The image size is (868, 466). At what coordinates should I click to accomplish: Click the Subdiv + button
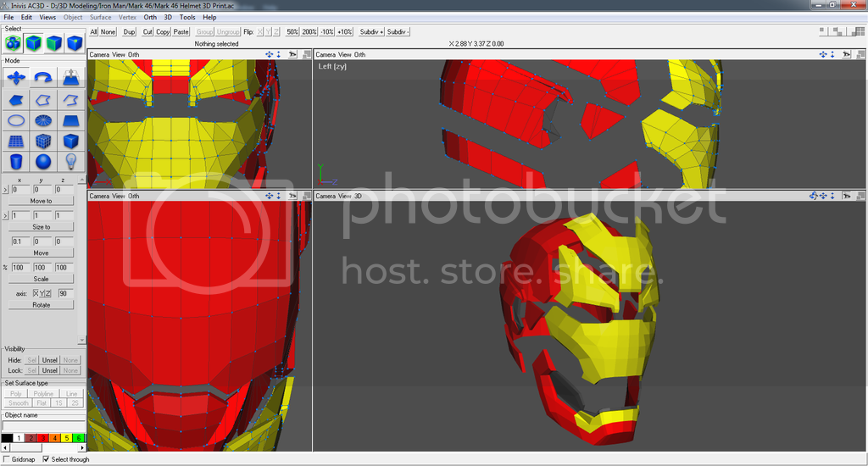click(x=371, y=31)
